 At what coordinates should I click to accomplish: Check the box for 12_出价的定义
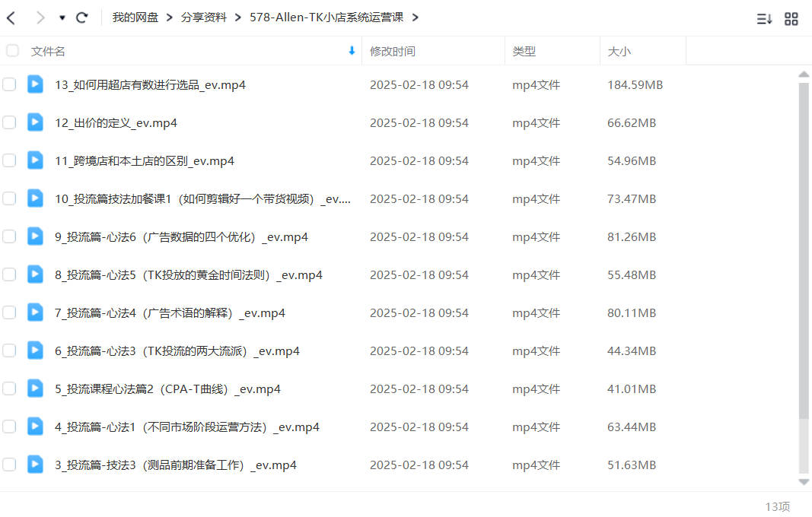9,122
